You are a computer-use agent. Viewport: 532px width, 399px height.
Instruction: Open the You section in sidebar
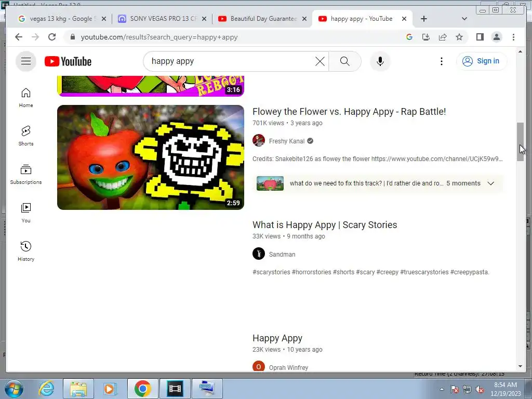26,213
